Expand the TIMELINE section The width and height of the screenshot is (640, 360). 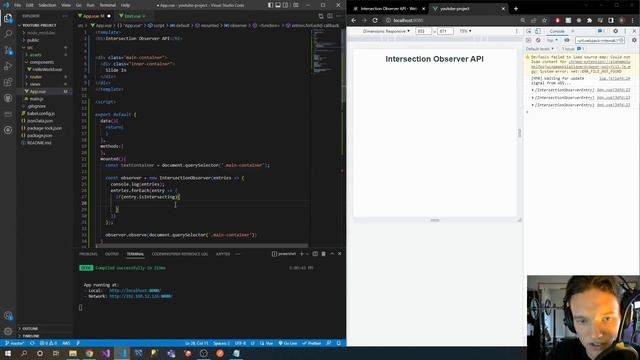tap(31, 336)
